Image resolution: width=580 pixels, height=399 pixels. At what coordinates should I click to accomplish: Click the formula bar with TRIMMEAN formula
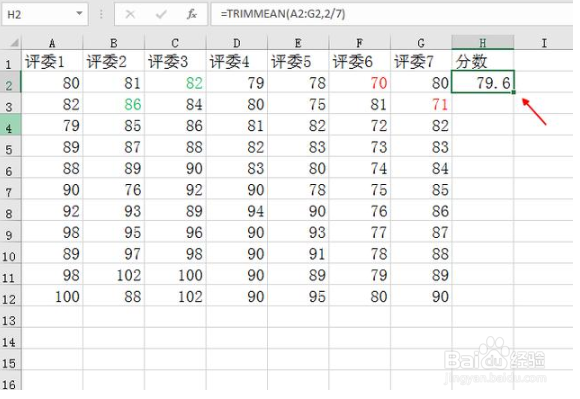coord(391,14)
